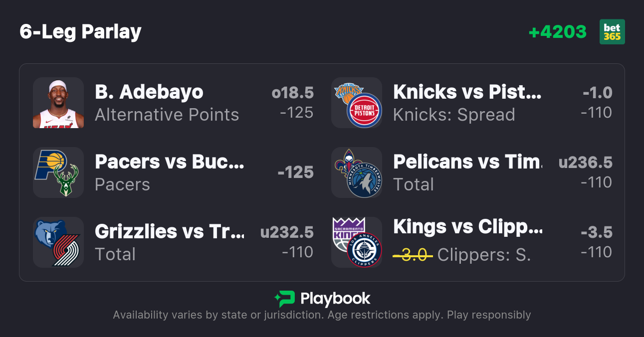Click the Pacers vs Bucks team logos
This screenshot has height=337, width=644.
pyautogui.click(x=58, y=172)
